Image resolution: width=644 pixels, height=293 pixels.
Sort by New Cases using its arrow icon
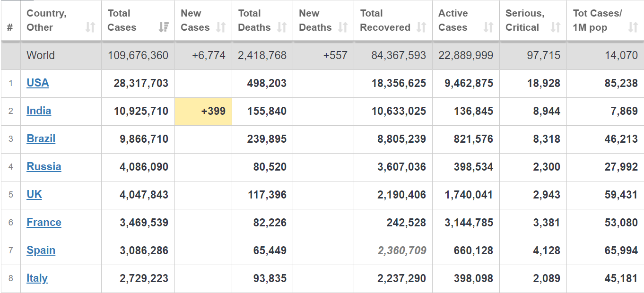tap(221, 28)
